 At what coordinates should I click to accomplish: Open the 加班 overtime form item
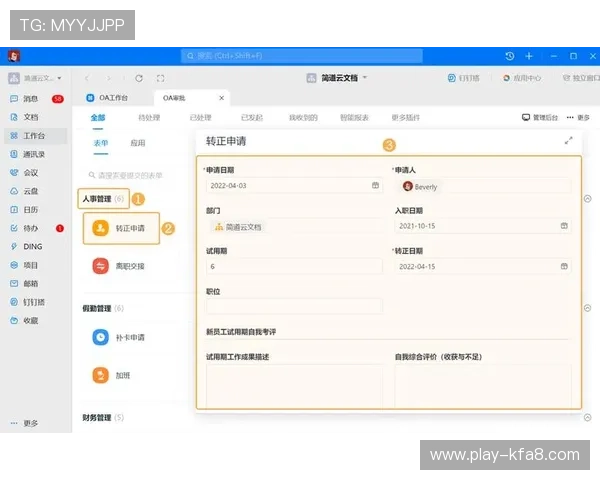(112, 375)
